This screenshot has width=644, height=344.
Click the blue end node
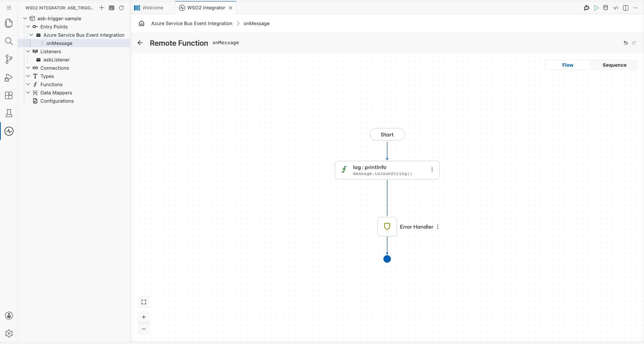pyautogui.click(x=387, y=259)
